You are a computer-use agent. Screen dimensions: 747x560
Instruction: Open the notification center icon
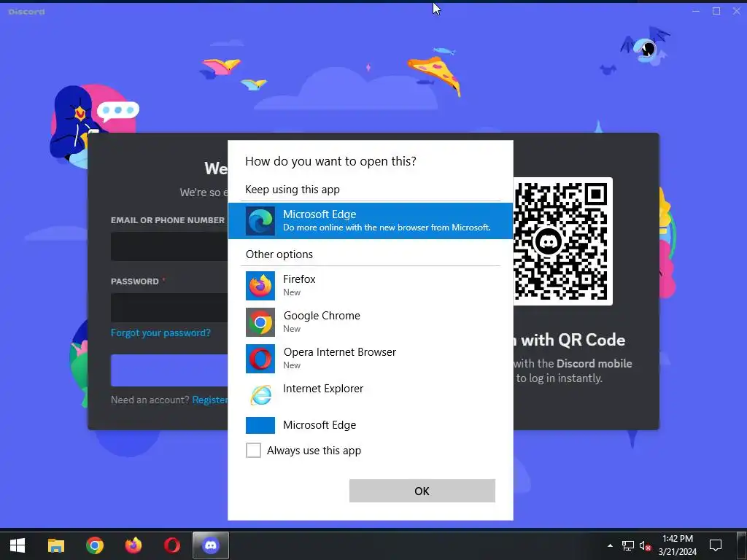(x=716, y=545)
